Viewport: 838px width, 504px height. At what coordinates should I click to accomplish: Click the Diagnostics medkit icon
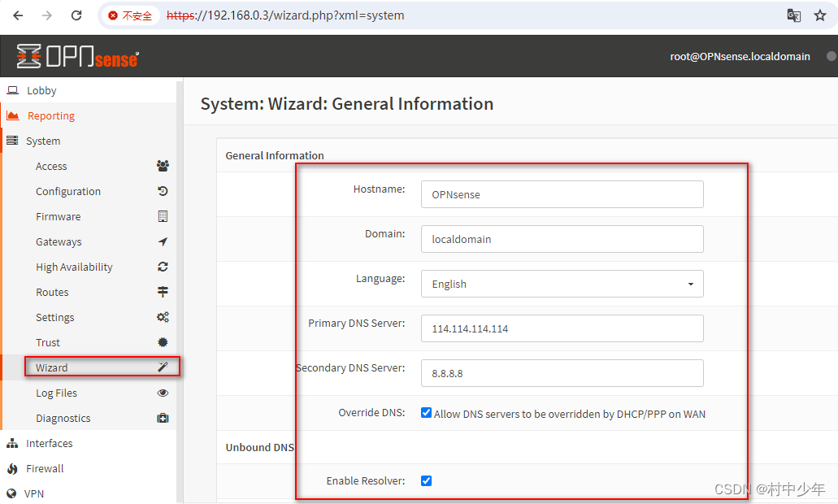163,418
